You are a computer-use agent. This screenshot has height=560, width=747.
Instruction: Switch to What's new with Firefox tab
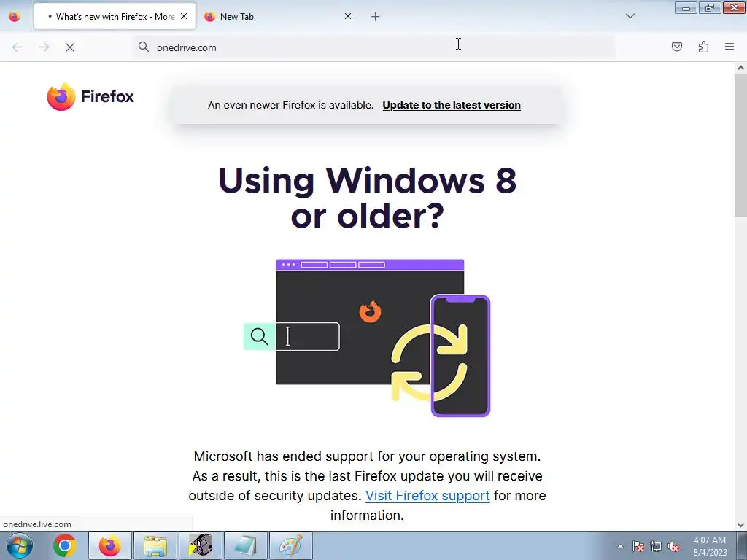click(115, 17)
